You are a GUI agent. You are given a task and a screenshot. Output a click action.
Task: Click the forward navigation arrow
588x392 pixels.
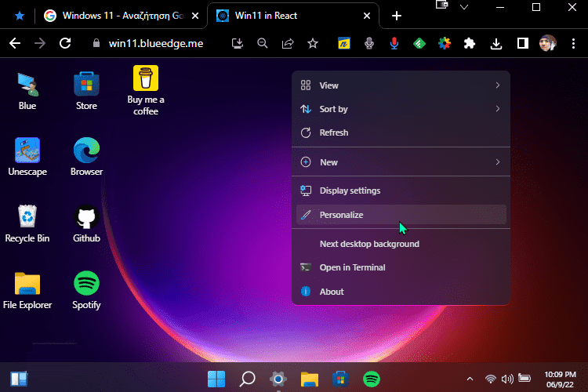click(x=40, y=44)
